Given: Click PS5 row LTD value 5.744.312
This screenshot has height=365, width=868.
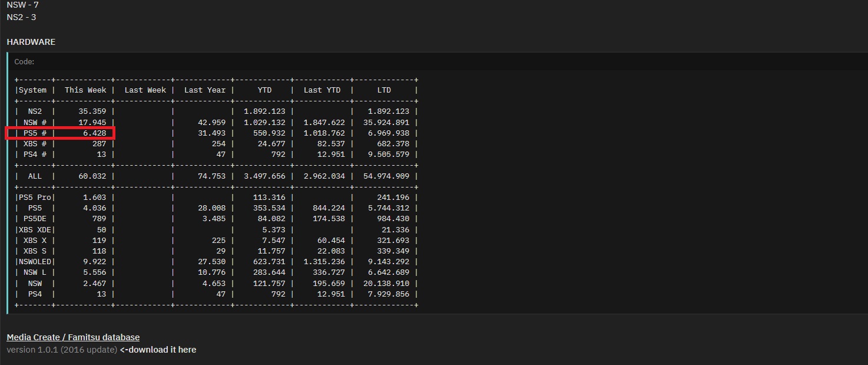Looking at the screenshot, I should (388, 208).
